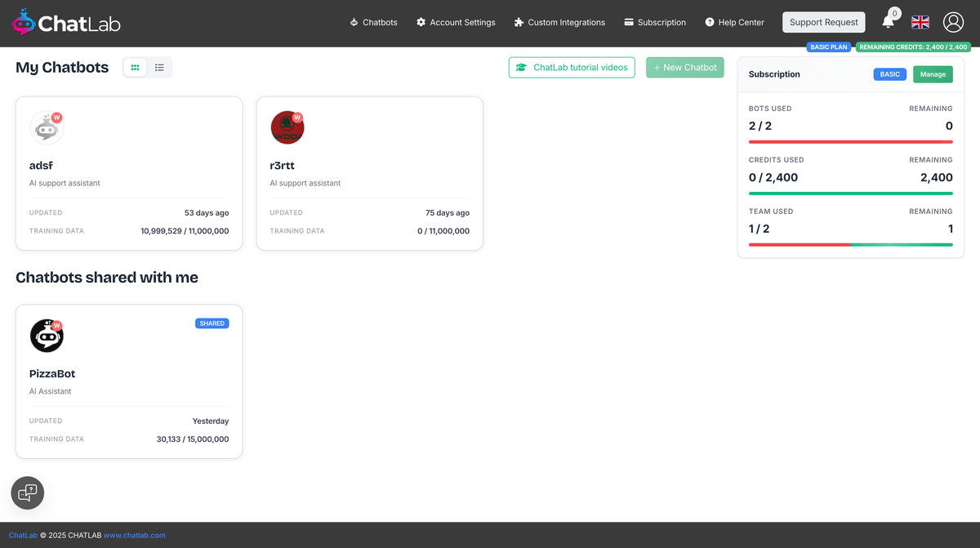
Task: Click the user profile avatar icon
Action: coord(953,22)
